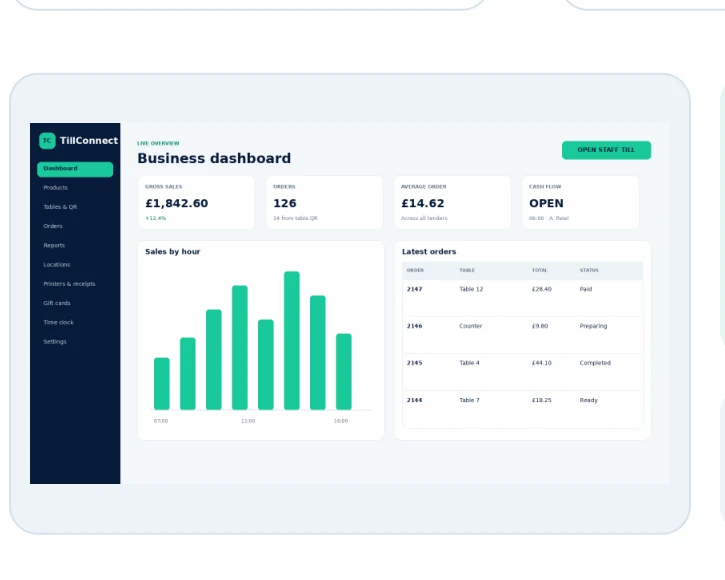Click the 'Across all tenders' caption
This screenshot has height=580, width=725.
[x=424, y=218]
